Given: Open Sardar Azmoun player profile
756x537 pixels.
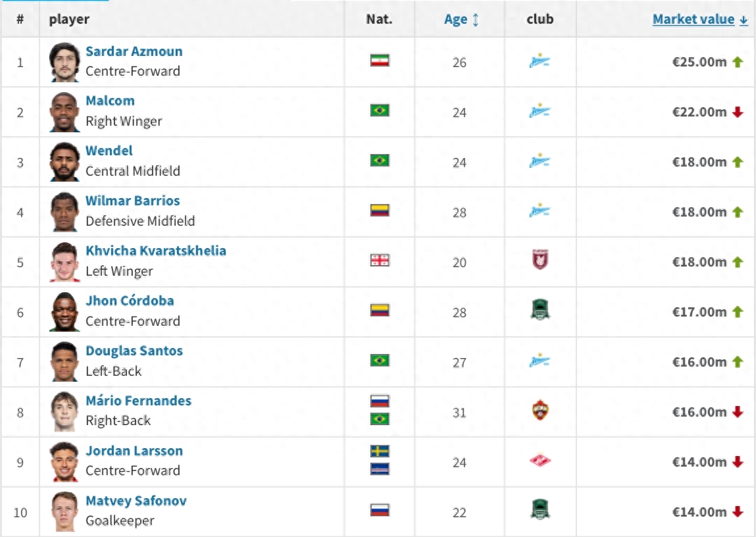Looking at the screenshot, I should pos(134,51).
